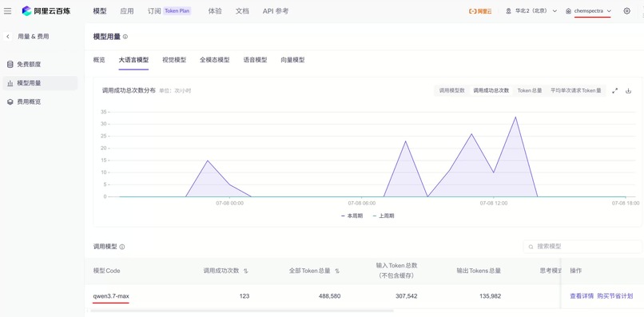Switch to 向量模型 tab
Image resolution: width=644 pixels, height=317 pixels.
(x=293, y=60)
